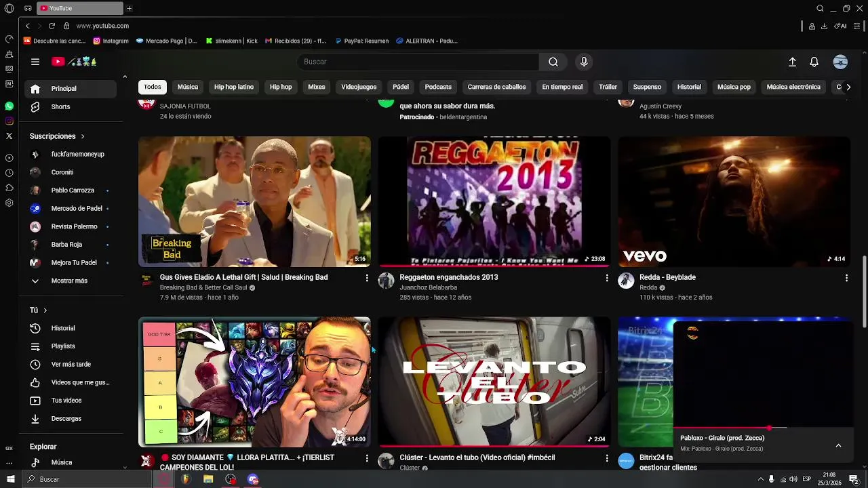Image resolution: width=868 pixels, height=488 pixels.
Task: Open a new browser tab
Action: [x=129, y=8]
